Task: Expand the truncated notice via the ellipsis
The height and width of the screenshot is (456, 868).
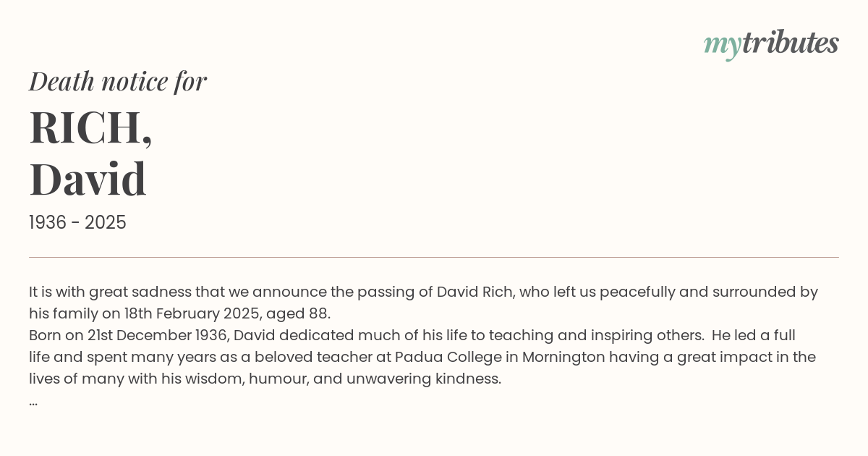Action: [x=33, y=402]
